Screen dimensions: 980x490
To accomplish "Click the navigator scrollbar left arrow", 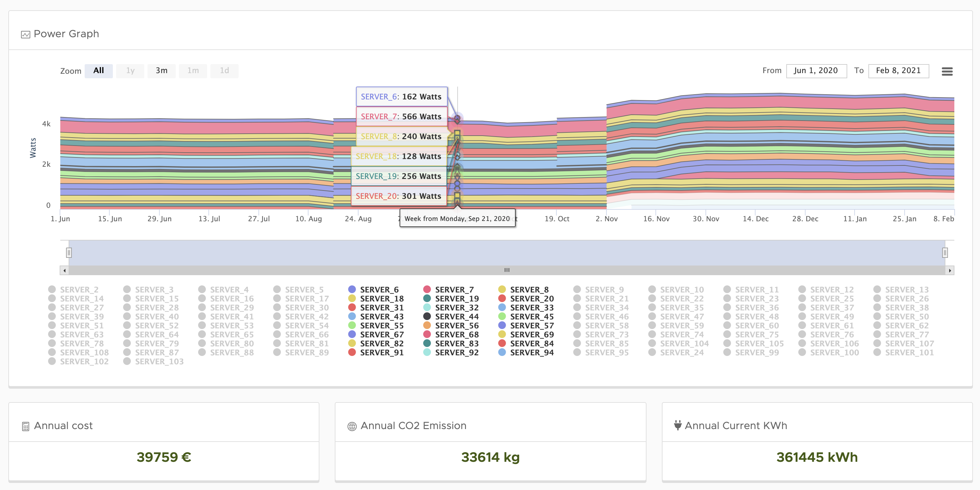I will (x=64, y=270).
